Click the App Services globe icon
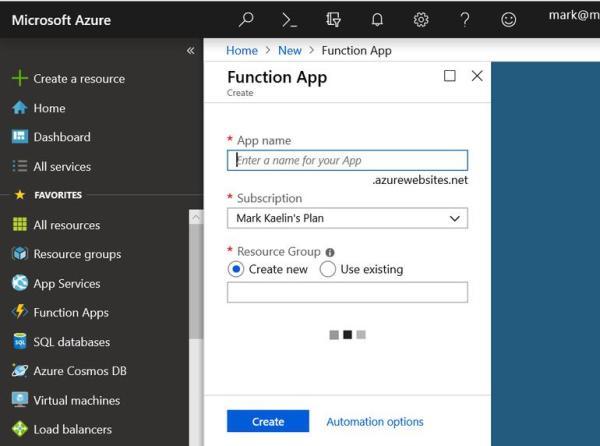600x446 pixels. click(20, 283)
